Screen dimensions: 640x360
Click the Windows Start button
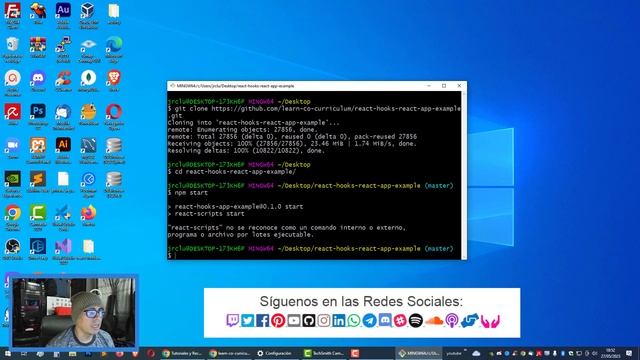[8, 353]
